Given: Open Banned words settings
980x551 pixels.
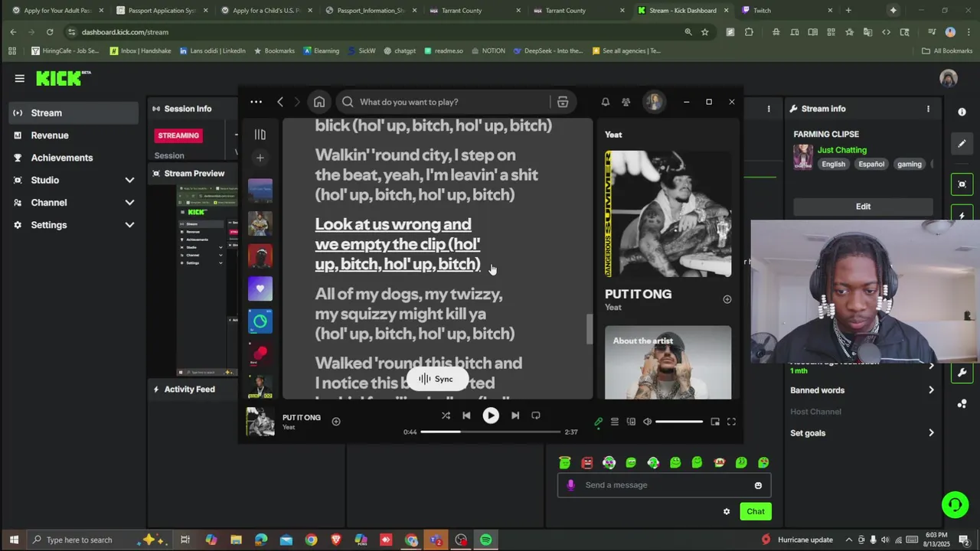Looking at the screenshot, I should pyautogui.click(x=862, y=390).
